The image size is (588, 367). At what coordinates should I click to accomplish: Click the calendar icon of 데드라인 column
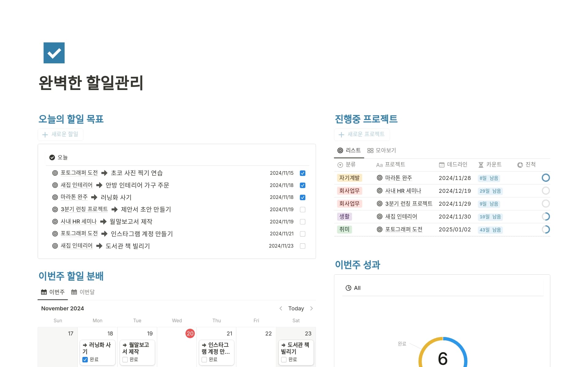click(441, 165)
